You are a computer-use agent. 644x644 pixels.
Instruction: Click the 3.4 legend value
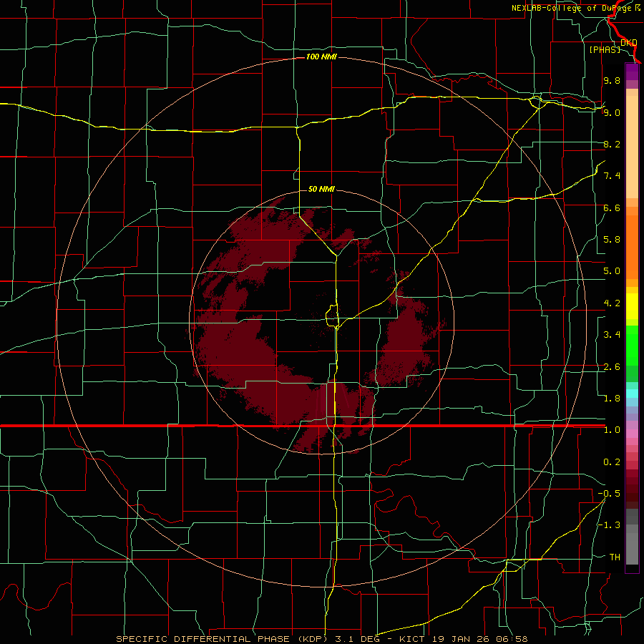tap(612, 335)
